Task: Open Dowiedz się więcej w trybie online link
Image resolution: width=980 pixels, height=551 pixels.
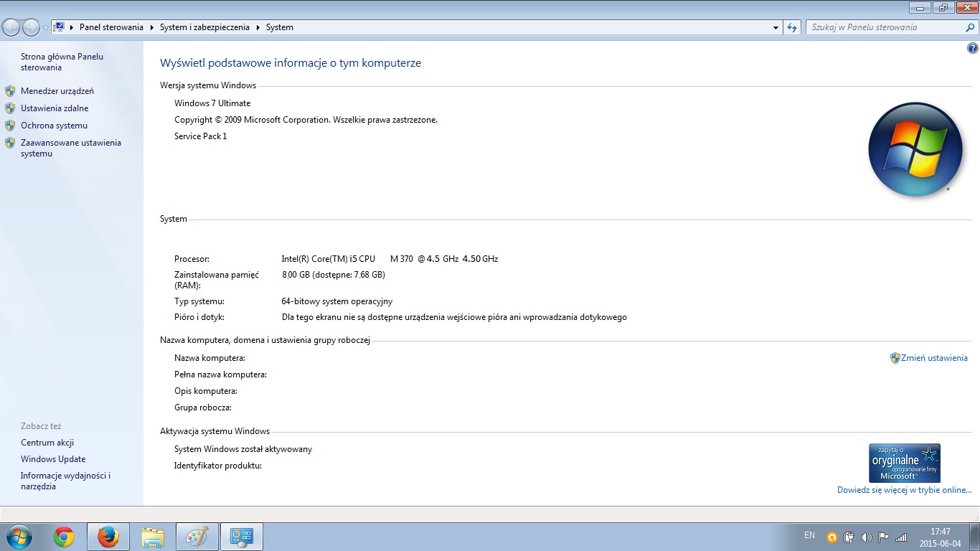Action: coord(903,490)
